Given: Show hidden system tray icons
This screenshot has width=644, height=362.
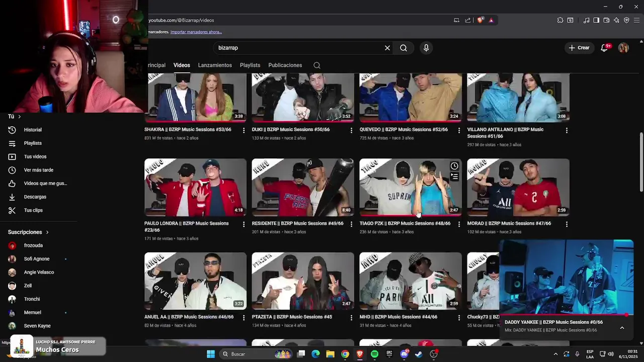Looking at the screenshot, I should (x=555, y=354).
